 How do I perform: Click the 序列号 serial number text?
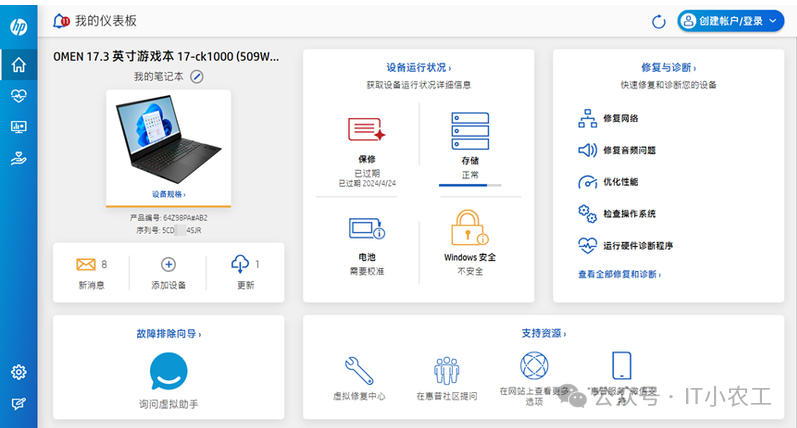click(168, 230)
